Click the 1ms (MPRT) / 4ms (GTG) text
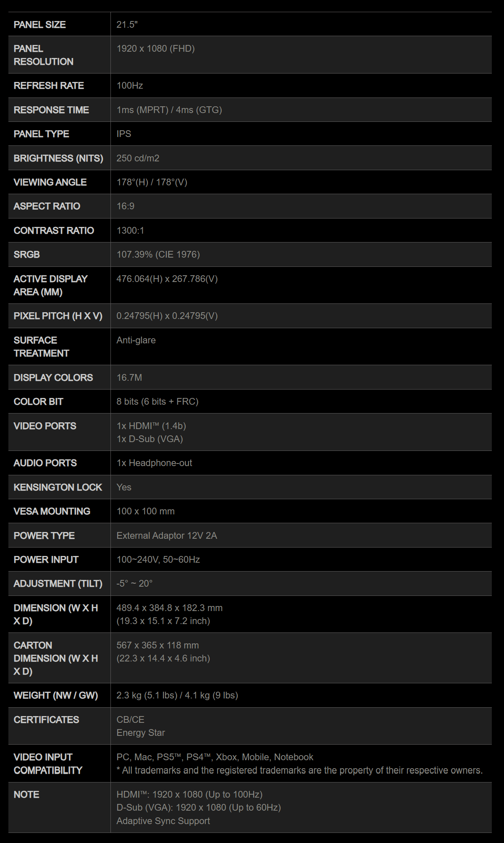Image resolution: width=504 pixels, height=843 pixels. click(x=169, y=110)
